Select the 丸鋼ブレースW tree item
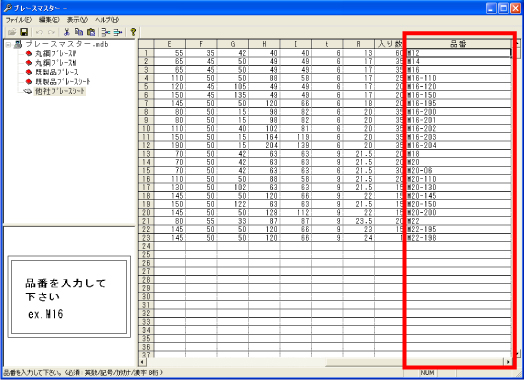The height and width of the screenshot is (380, 524). (56, 53)
